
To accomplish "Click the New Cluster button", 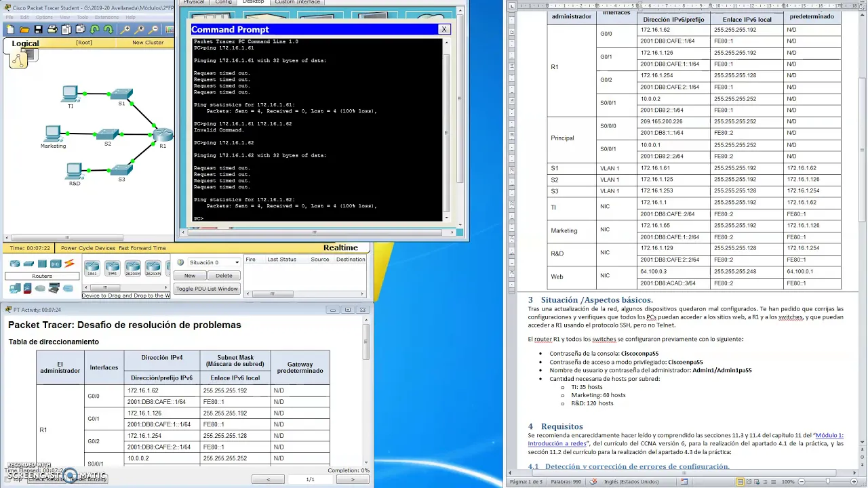I will [x=148, y=43].
